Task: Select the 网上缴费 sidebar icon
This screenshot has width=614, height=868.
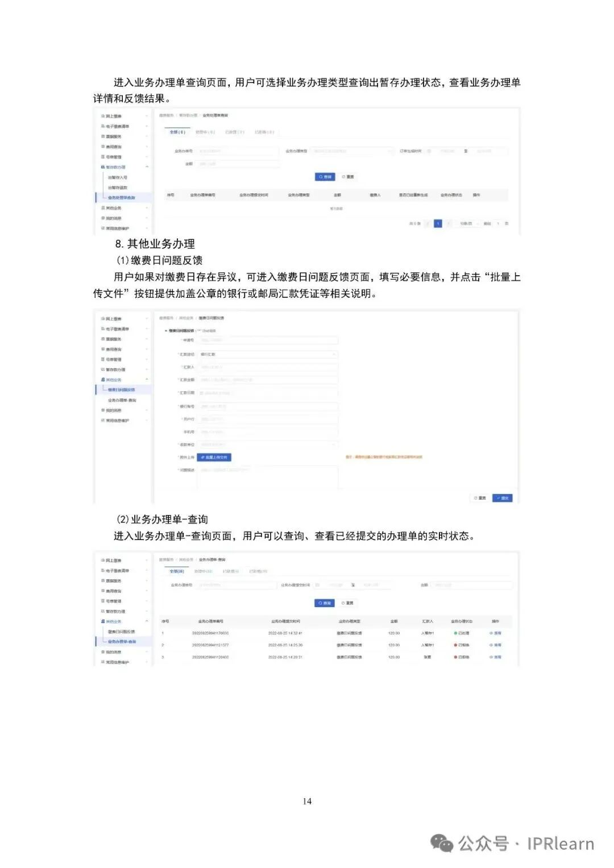Action: pos(103,116)
